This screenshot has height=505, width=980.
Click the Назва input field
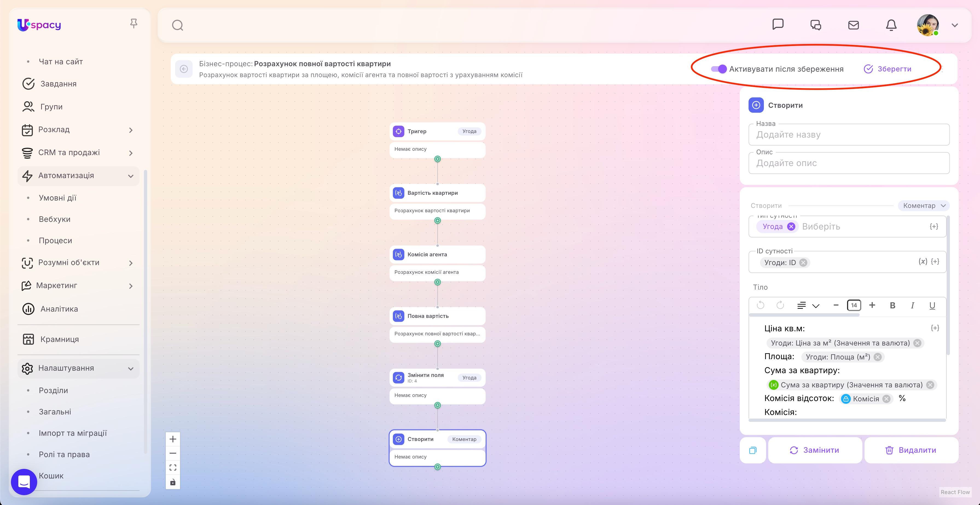point(849,135)
